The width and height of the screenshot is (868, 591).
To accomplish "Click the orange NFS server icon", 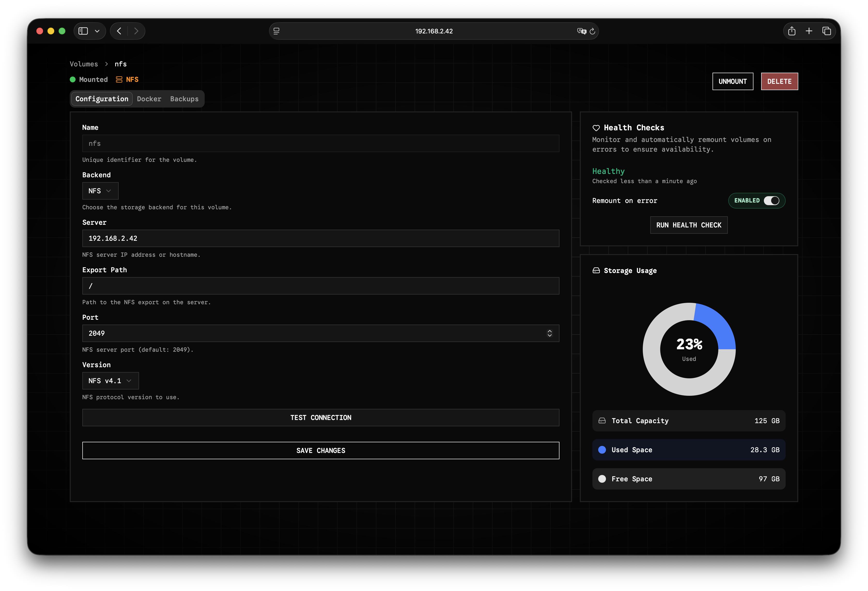I will click(x=119, y=80).
